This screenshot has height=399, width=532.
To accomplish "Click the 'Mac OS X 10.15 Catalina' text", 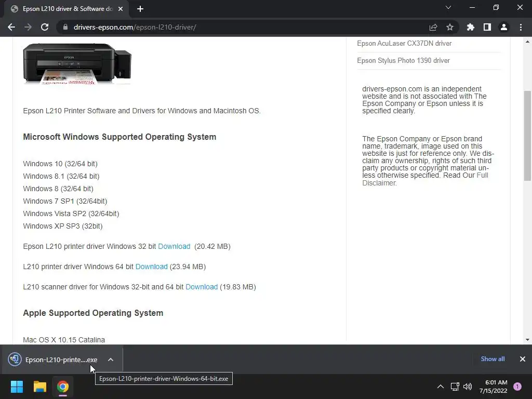I will pyautogui.click(x=64, y=340).
